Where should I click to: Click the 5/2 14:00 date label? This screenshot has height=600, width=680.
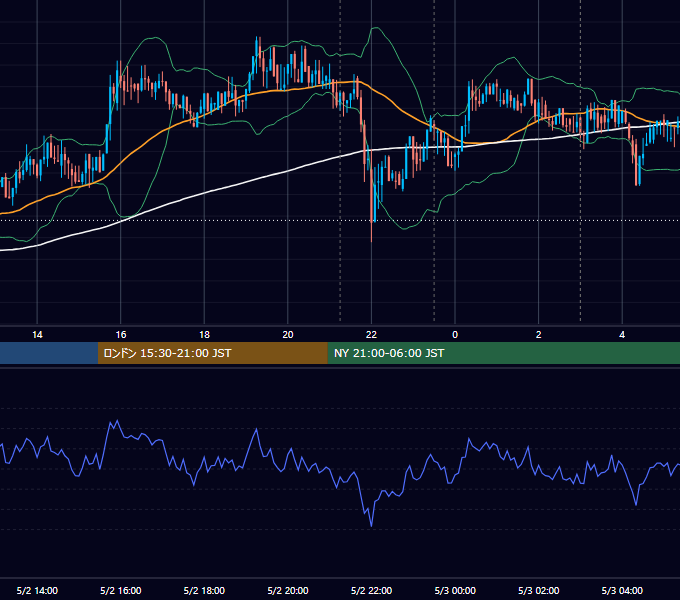coord(37,590)
